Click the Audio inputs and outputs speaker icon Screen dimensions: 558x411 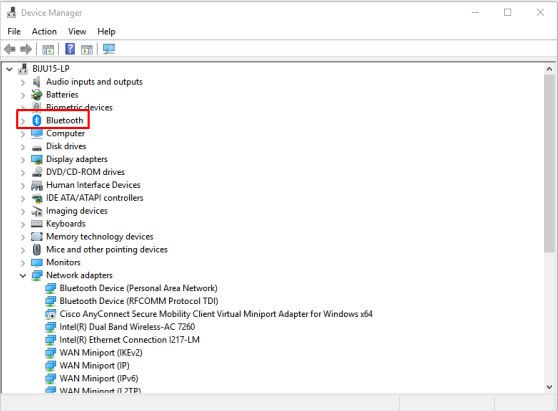click(x=36, y=82)
